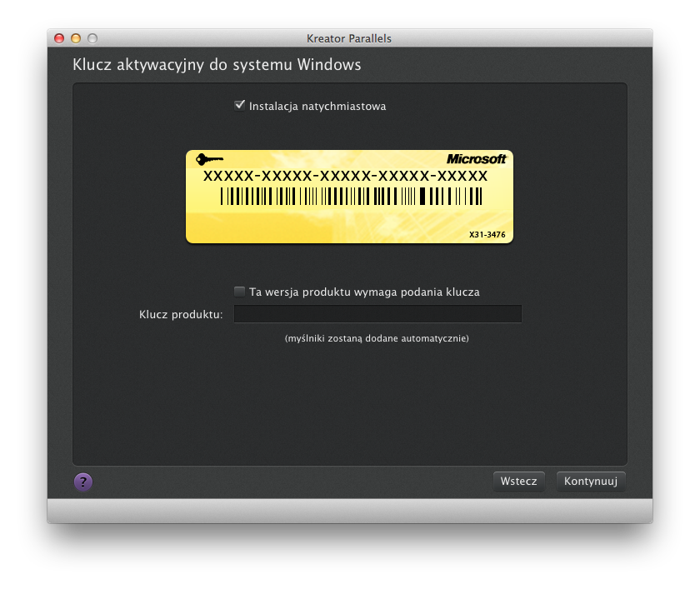Click the 'Kreator Parallels' window title
700x589 pixels.
(349, 38)
